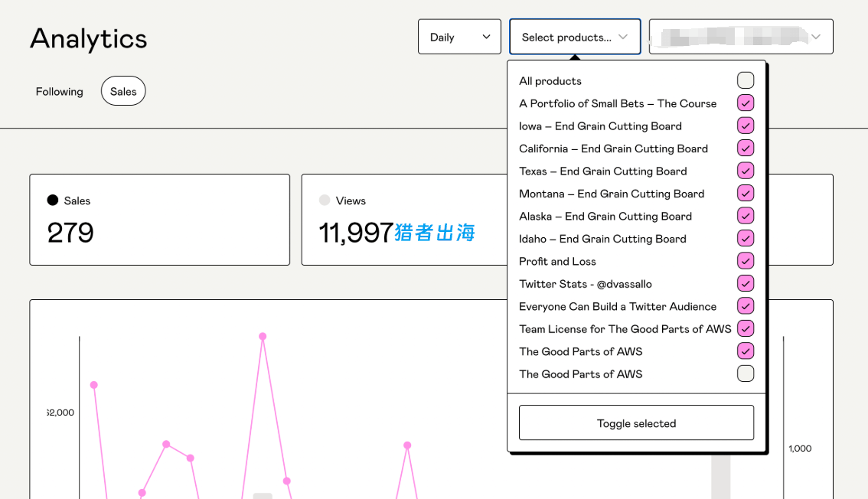The width and height of the screenshot is (868, 499).
Task: Check the All products checkbox
Action: click(x=745, y=80)
